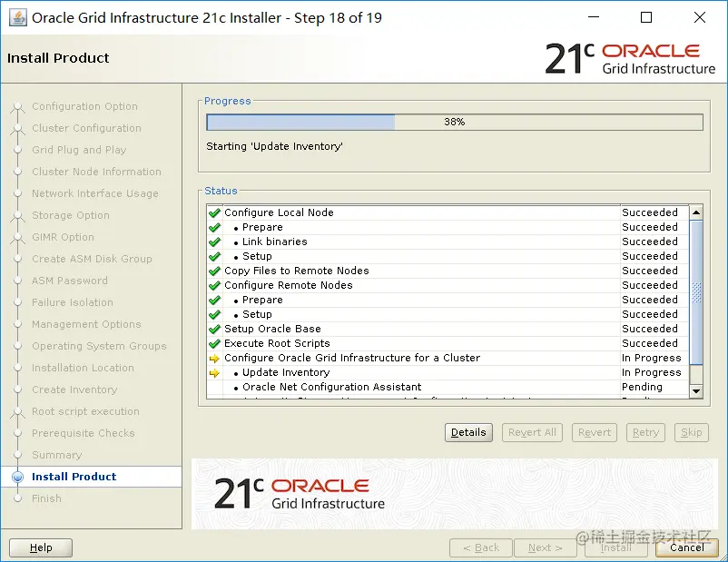The image size is (728, 562).
Task: Click the Back button
Action: coord(481,547)
